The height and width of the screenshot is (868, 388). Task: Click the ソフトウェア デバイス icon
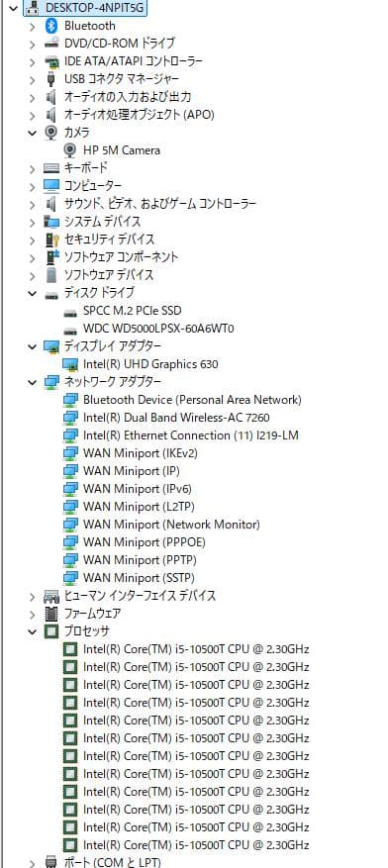pos(51,274)
